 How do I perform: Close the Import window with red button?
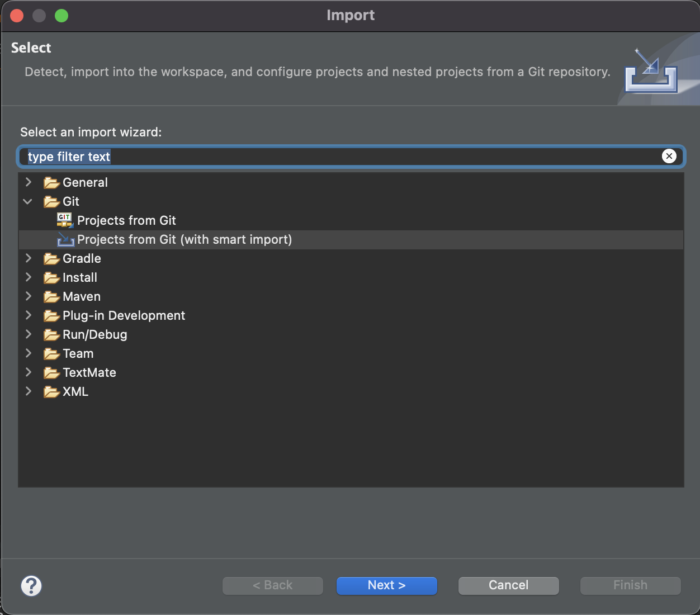[x=17, y=16]
